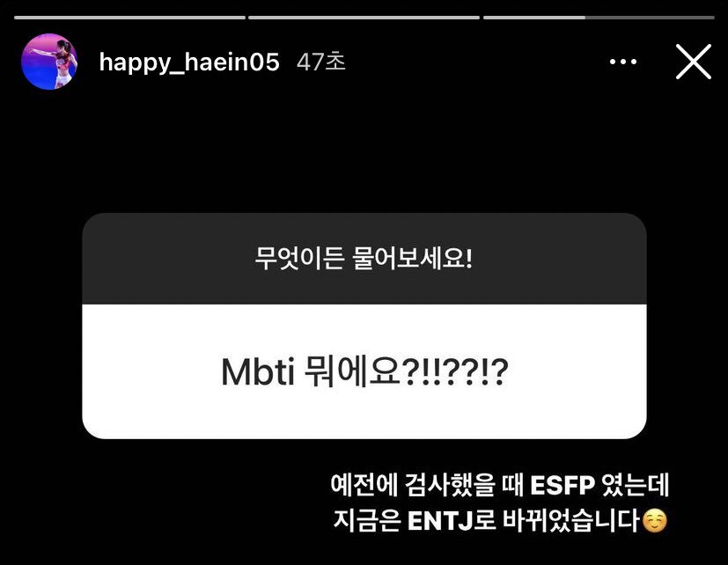Click the caption text 예전에 검사했을 때

(x=427, y=486)
